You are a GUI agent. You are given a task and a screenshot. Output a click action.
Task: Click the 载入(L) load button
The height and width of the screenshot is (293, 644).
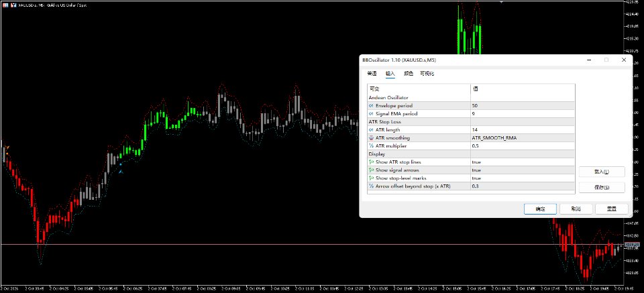(x=602, y=172)
